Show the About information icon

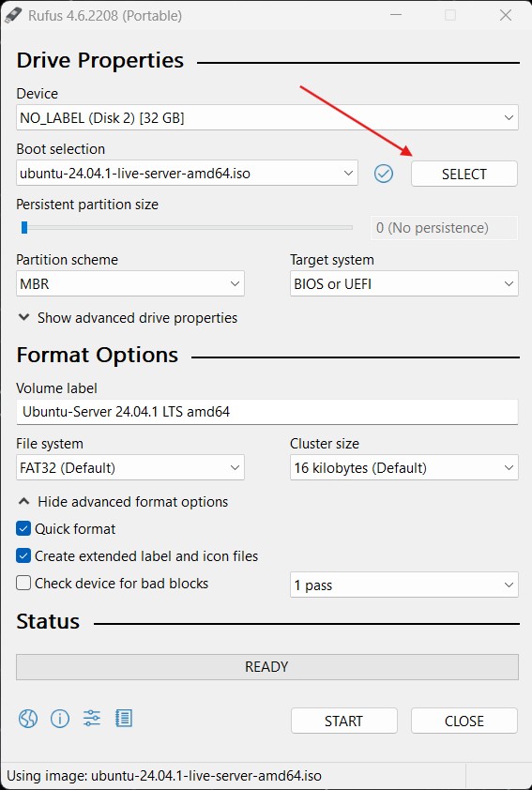[60, 719]
